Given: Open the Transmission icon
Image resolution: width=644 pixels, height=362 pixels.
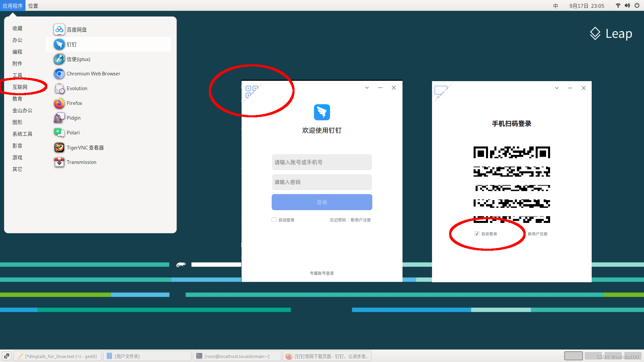Looking at the screenshot, I should 59,162.
